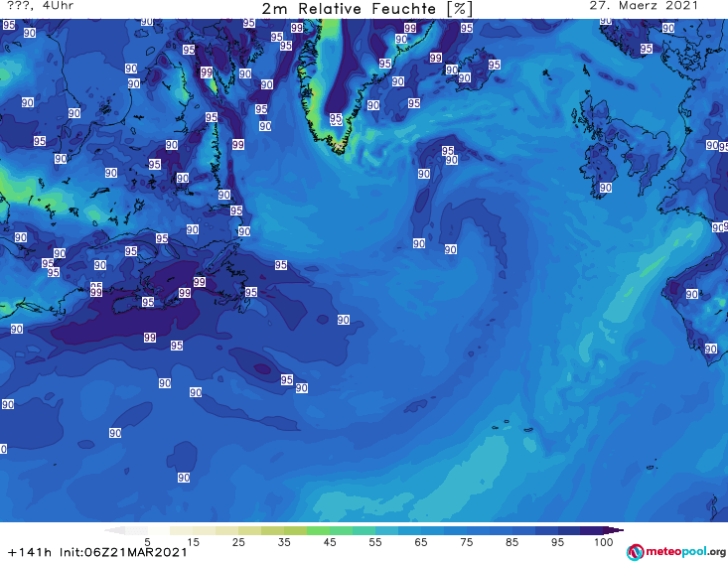Image resolution: width=728 pixels, height=562 pixels.
Task: Pick the dark purple arrow-tip swatch at the scale's end
Action: [x=614, y=530]
